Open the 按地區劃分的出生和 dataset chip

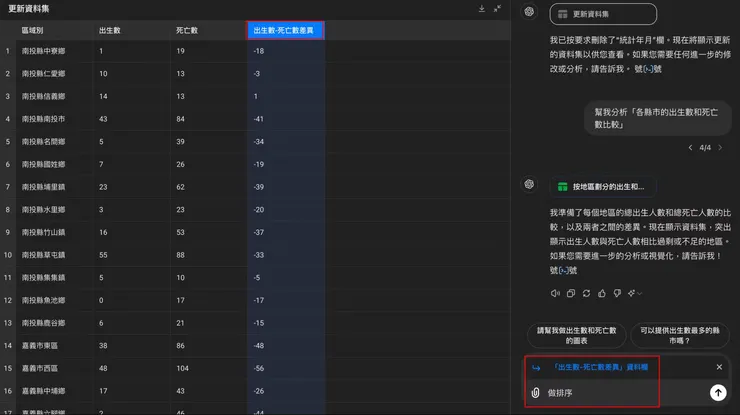603,186
